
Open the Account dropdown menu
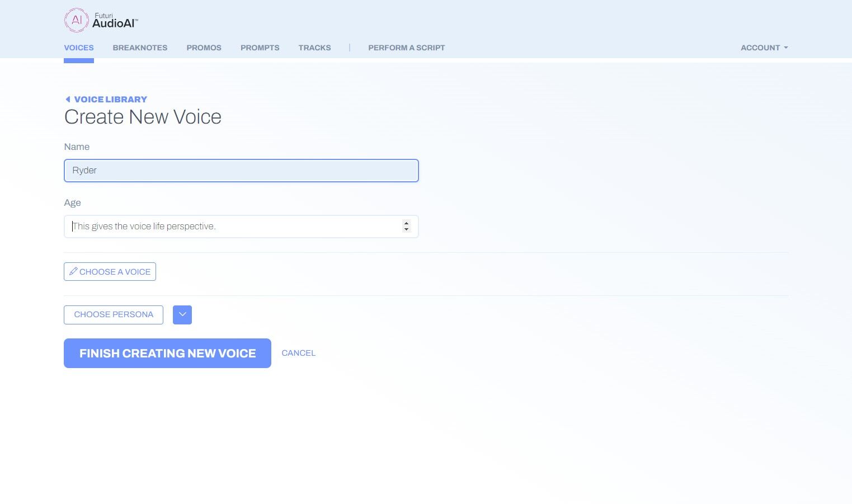pyautogui.click(x=764, y=48)
